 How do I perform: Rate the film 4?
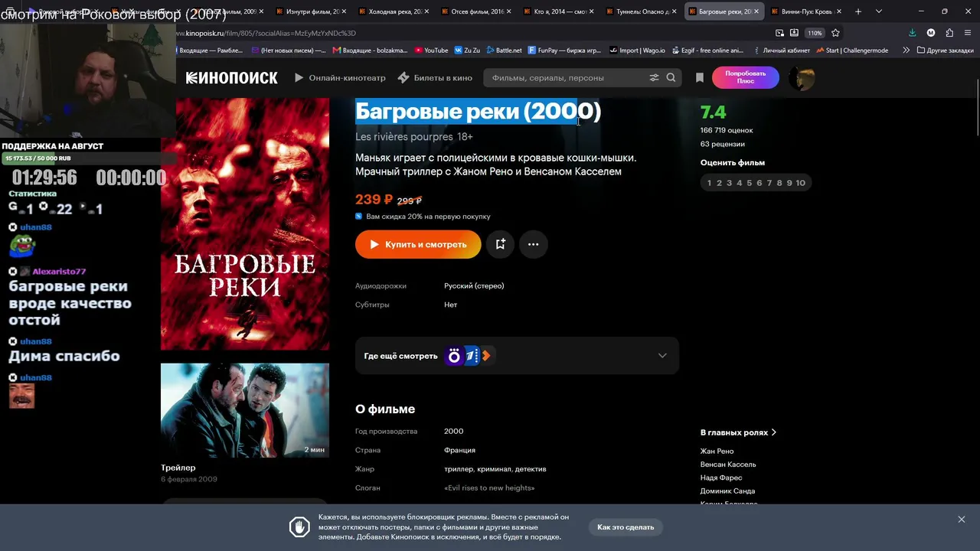tap(739, 183)
